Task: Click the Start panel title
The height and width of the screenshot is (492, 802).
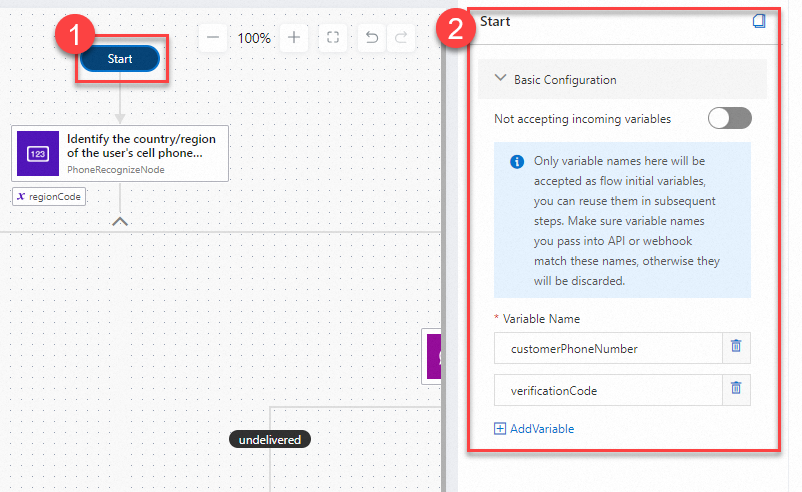Action: coord(495,21)
